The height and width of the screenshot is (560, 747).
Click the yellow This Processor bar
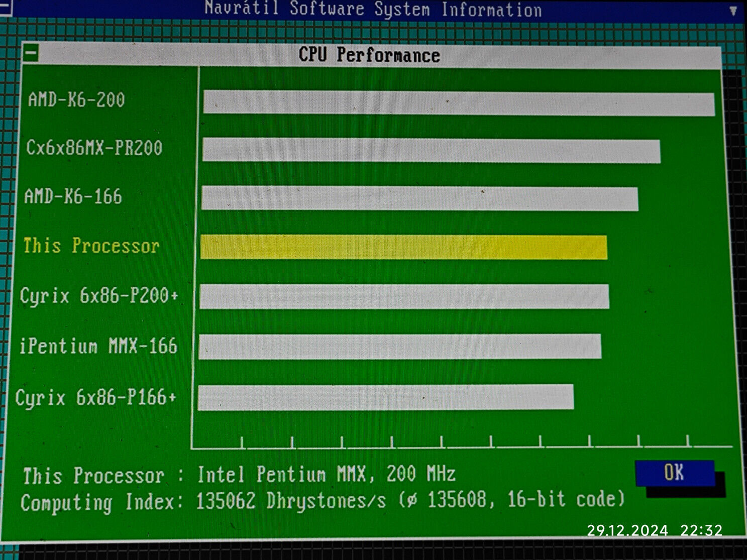point(403,247)
